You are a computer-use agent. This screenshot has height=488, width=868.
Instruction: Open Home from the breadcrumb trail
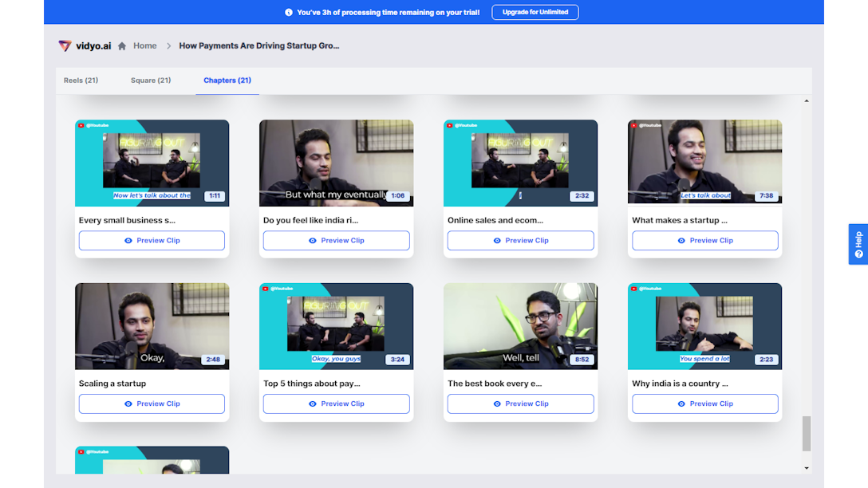coord(144,45)
